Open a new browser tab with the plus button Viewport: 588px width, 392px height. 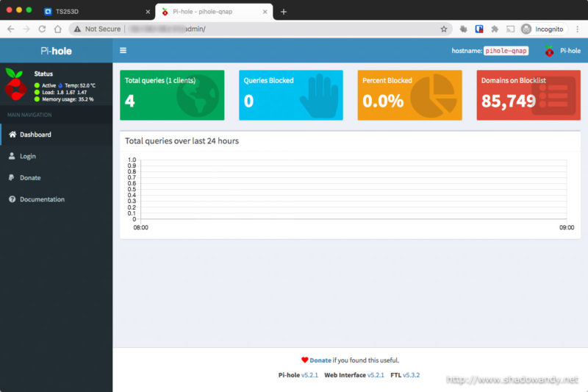coord(284,11)
